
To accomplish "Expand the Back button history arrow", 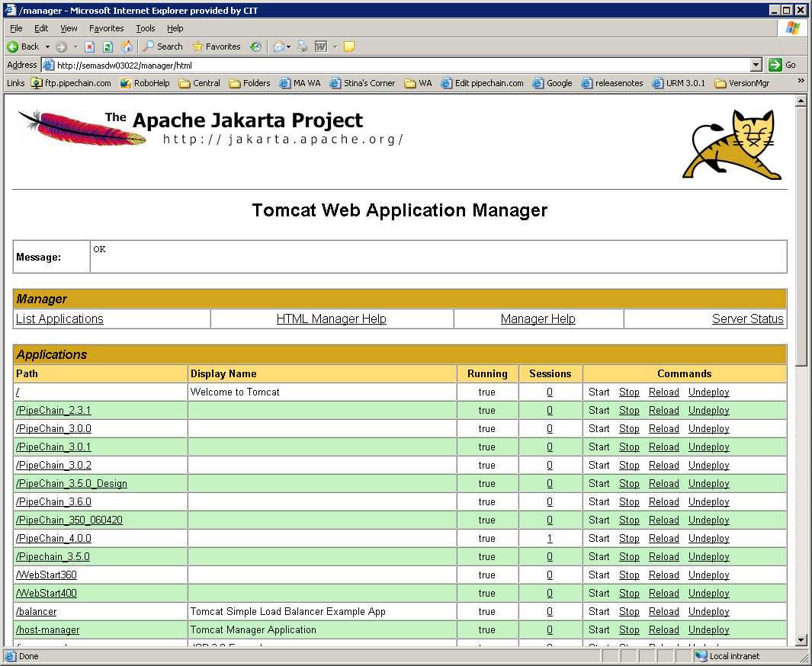I will [47, 46].
